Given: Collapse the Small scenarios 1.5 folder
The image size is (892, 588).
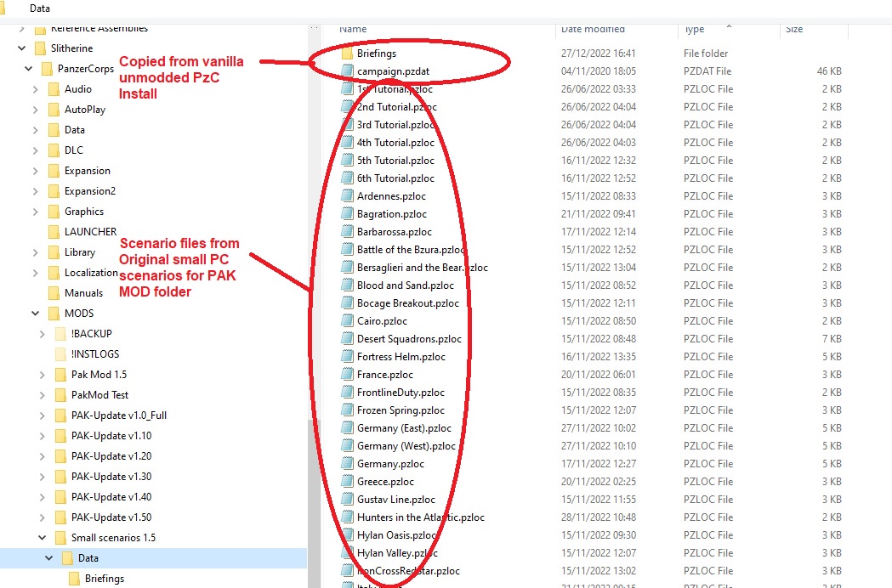Looking at the screenshot, I should click(x=43, y=538).
